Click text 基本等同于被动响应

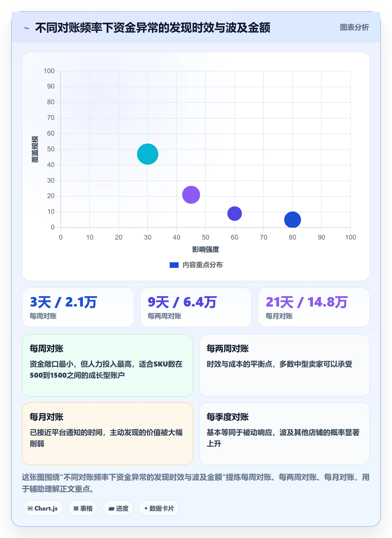pyautogui.click(x=239, y=432)
